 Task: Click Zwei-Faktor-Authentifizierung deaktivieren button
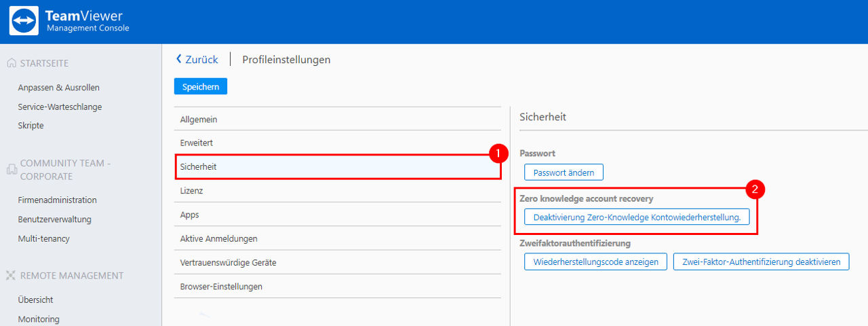761,261
